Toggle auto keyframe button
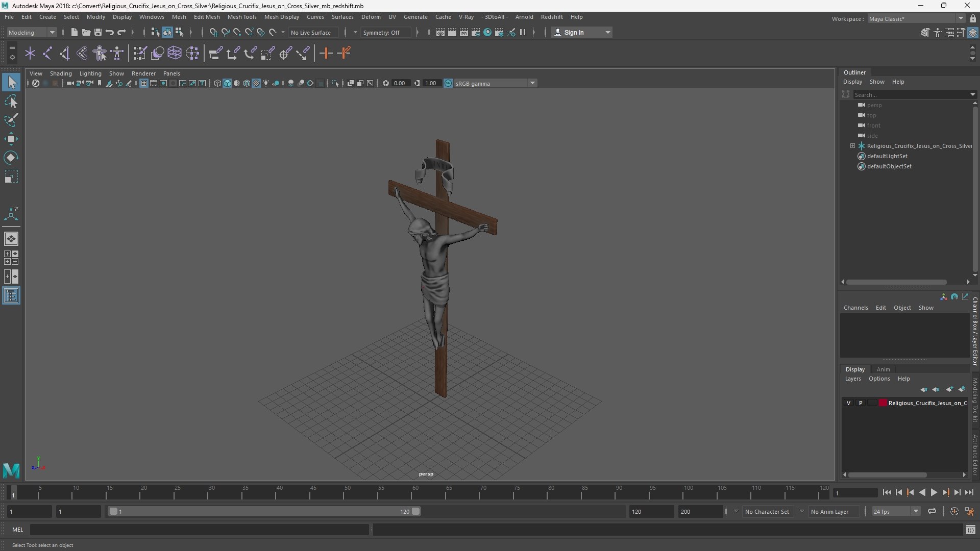This screenshot has height=551, width=980. click(x=954, y=511)
